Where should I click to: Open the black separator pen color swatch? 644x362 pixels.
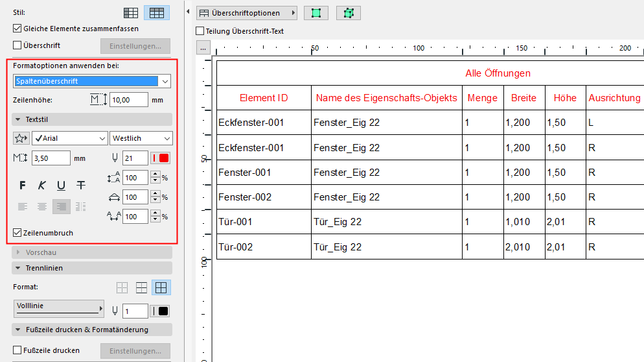tap(160, 311)
